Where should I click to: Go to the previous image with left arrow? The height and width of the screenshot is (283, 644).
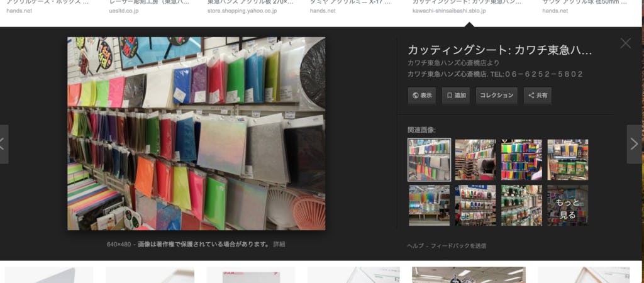4,144
